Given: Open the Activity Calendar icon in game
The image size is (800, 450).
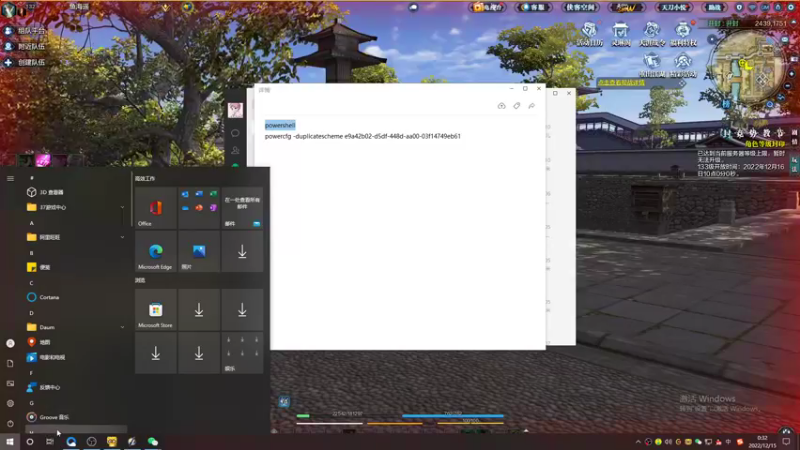Looking at the screenshot, I should click(x=590, y=34).
